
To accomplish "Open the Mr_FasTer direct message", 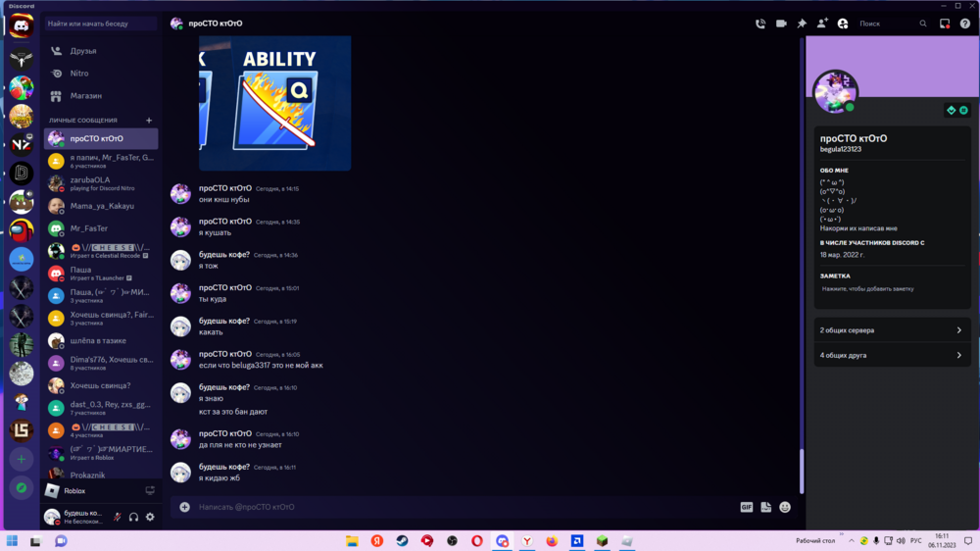I will click(101, 228).
